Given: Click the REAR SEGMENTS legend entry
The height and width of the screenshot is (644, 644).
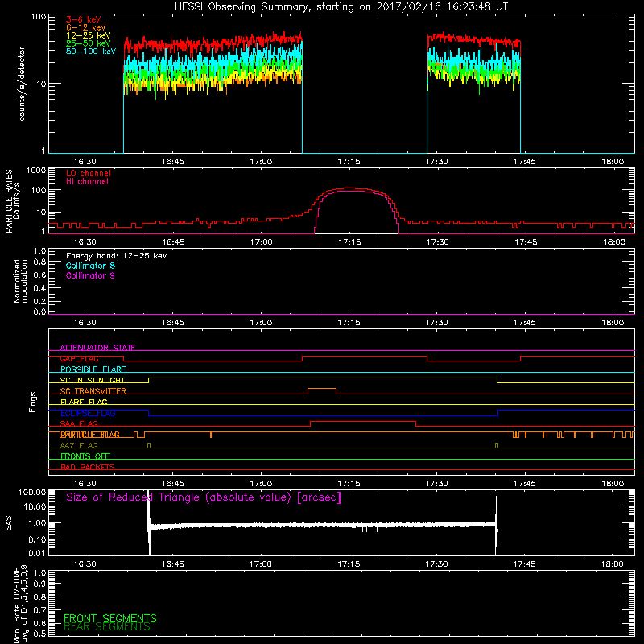Looking at the screenshot, I should [107, 627].
